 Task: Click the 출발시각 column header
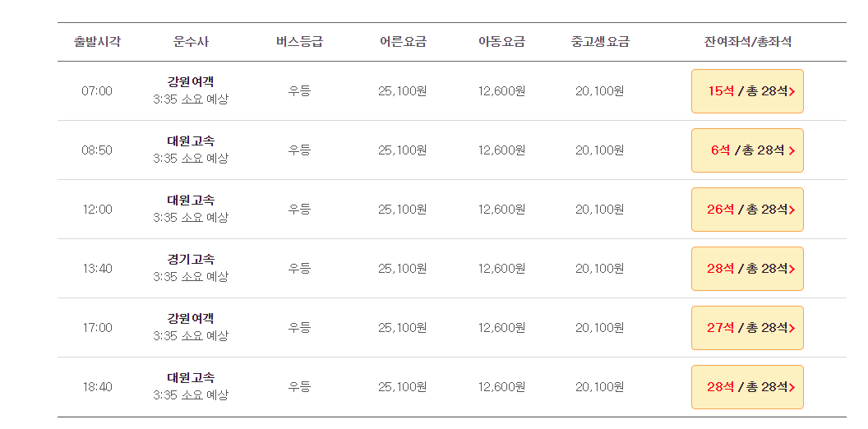pos(97,42)
